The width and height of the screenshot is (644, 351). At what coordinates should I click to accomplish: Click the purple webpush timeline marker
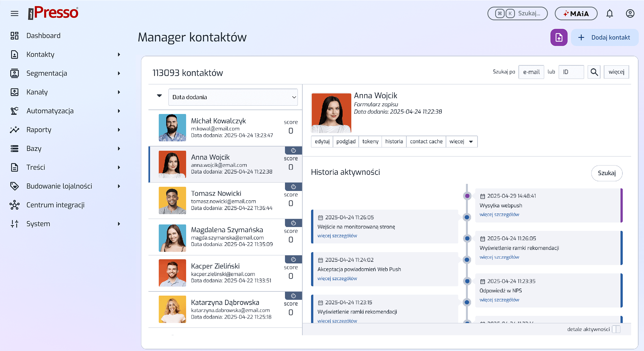tap(467, 196)
